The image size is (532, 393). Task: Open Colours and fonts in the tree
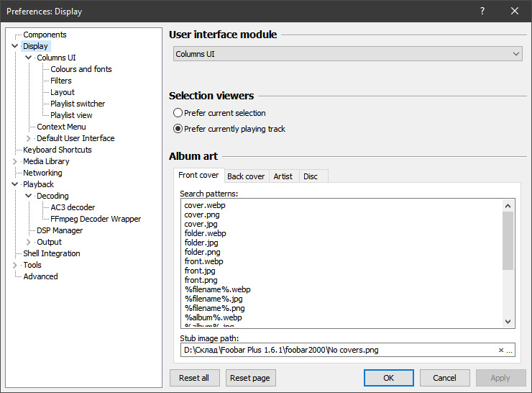(81, 69)
